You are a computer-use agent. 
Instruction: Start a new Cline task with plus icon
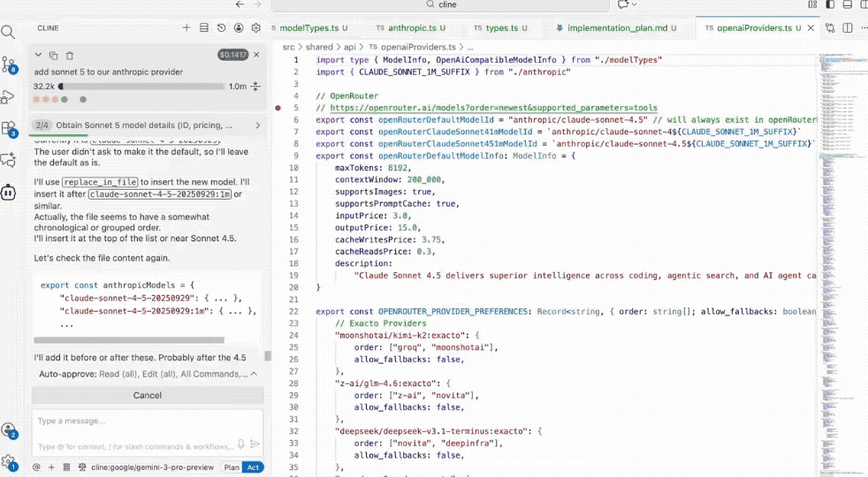(187, 27)
